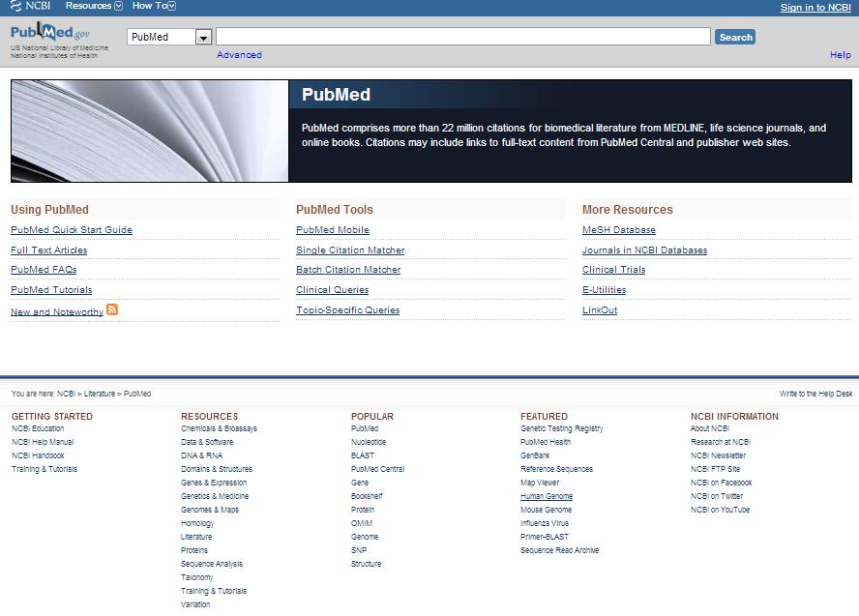Open Chemicals & Bioassays footer link
Viewport: 859px width, 616px height.
coord(219,428)
